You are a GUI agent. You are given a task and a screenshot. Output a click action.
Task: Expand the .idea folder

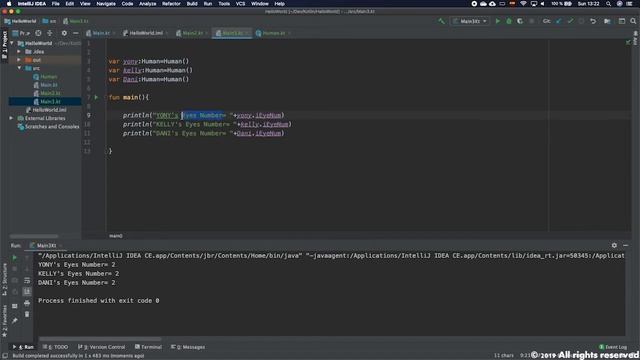[19, 52]
